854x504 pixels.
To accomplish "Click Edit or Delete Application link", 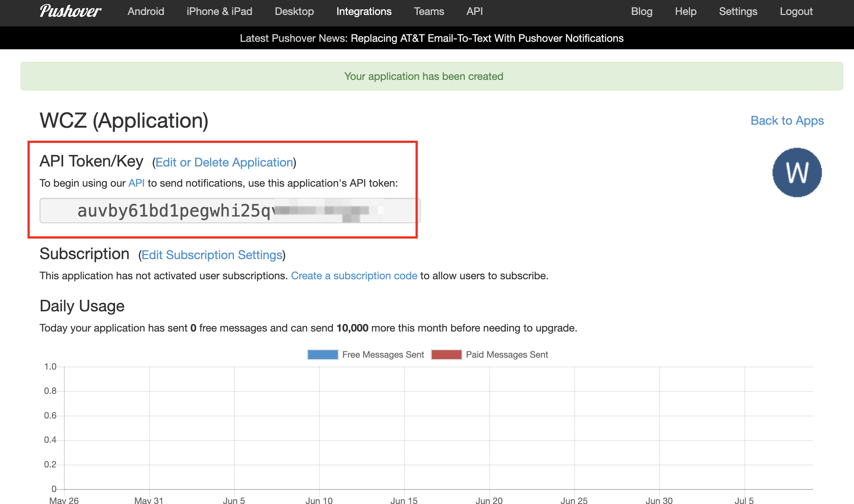I will point(224,162).
